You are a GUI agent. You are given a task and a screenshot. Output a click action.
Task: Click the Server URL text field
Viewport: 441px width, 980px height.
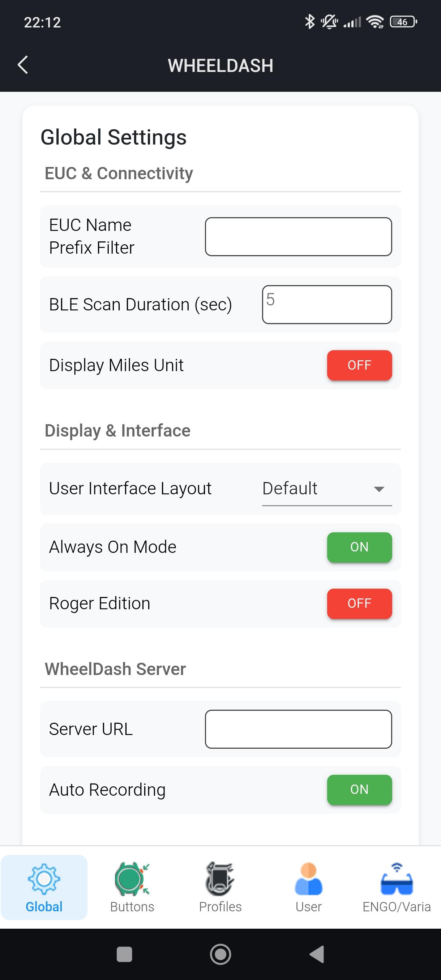(298, 729)
